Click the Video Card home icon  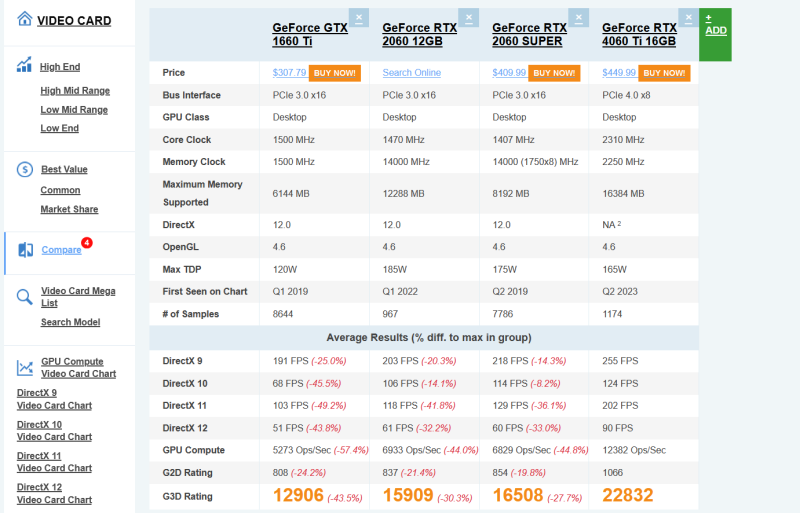click(x=24, y=19)
